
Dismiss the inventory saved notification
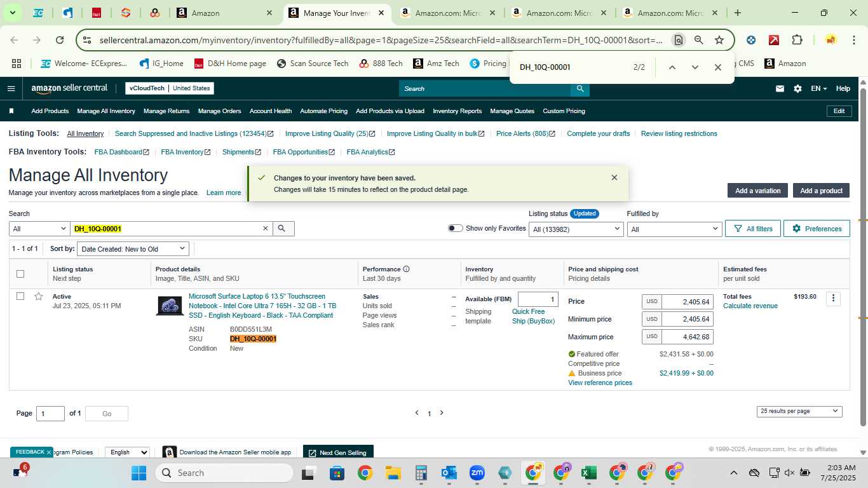pyautogui.click(x=614, y=178)
